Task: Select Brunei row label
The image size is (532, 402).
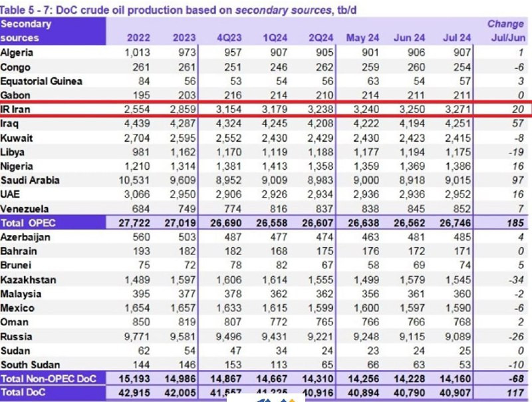Action: pos(15,265)
